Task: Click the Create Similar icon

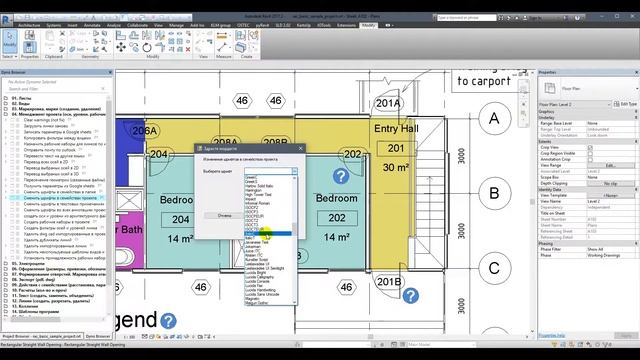Action: 241,47
